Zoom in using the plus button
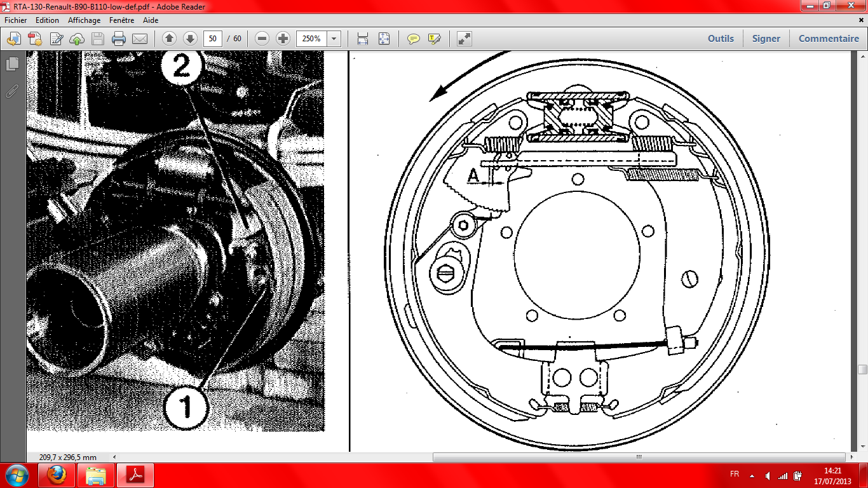The image size is (868, 488). (283, 39)
